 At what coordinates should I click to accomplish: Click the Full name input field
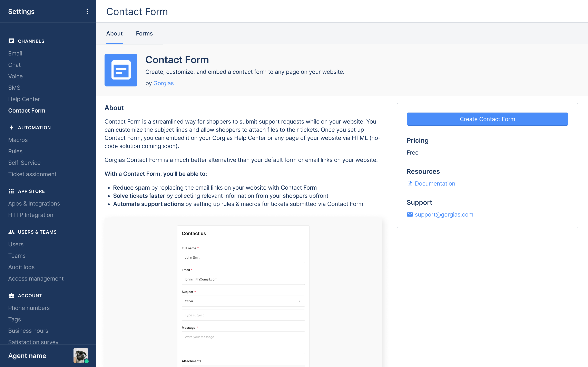coord(243,258)
